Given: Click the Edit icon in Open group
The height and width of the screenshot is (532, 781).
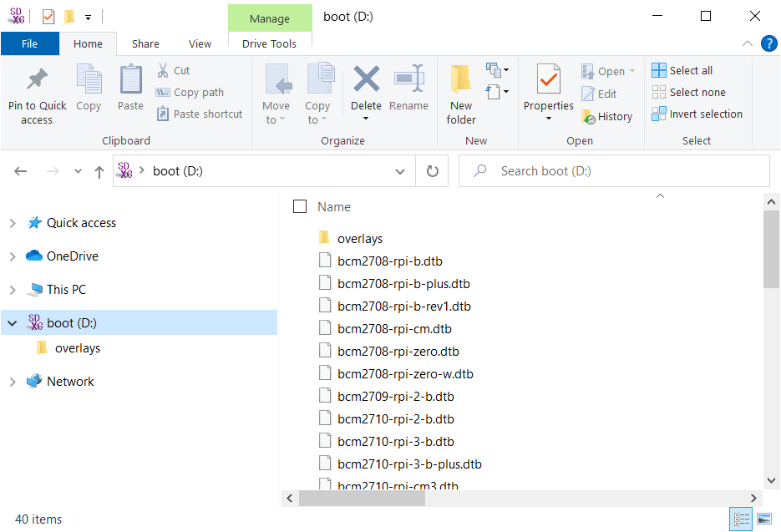Looking at the screenshot, I should pos(588,94).
